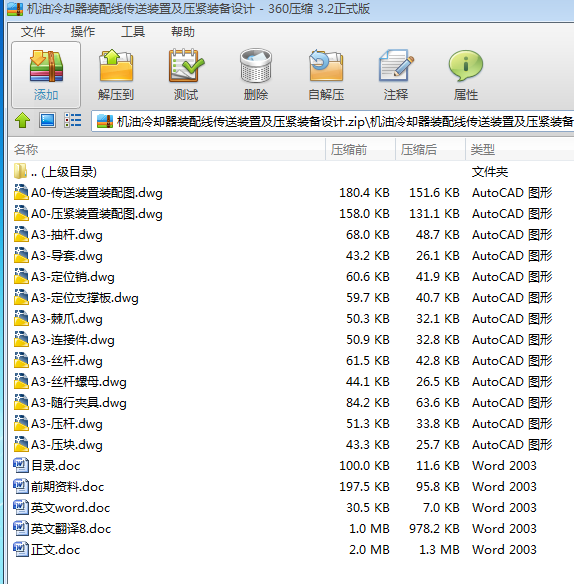The height and width of the screenshot is (584, 574).
Task: Switch list view mode icon
Action: [73, 121]
